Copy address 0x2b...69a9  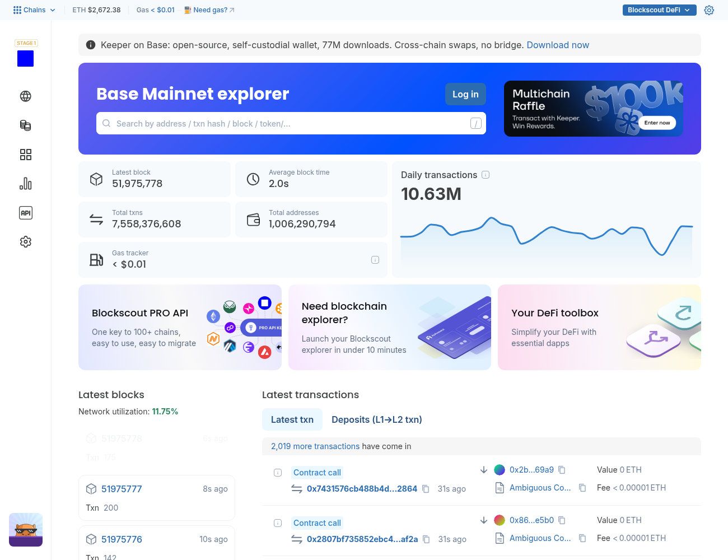[562, 470]
